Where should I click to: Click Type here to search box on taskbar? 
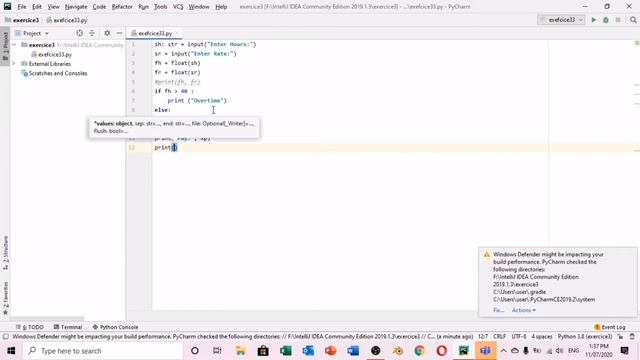[x=102, y=351]
